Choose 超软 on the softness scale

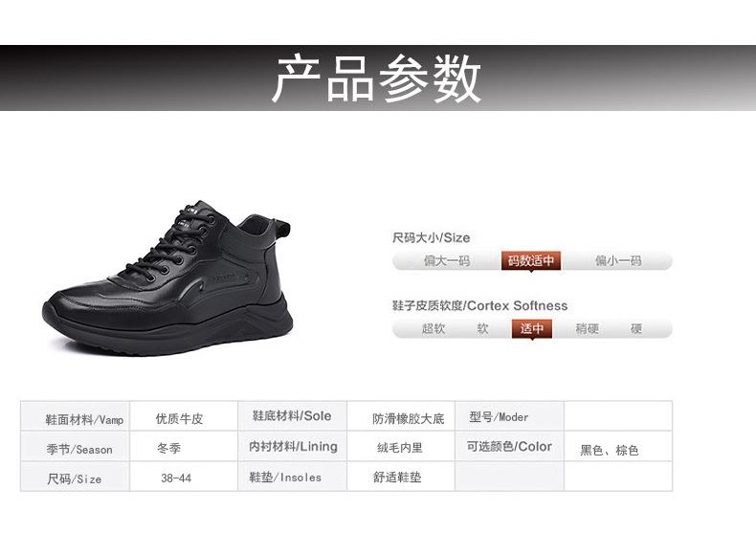pos(433,328)
